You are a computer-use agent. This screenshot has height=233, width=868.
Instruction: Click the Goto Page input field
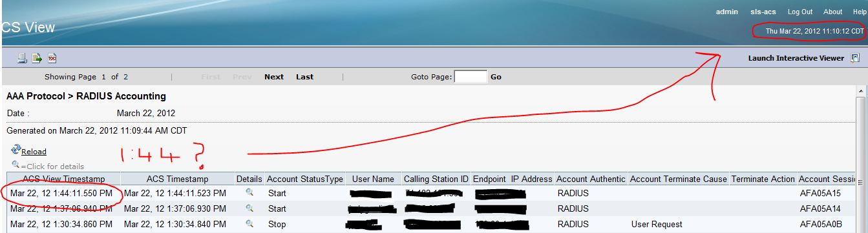471,77
